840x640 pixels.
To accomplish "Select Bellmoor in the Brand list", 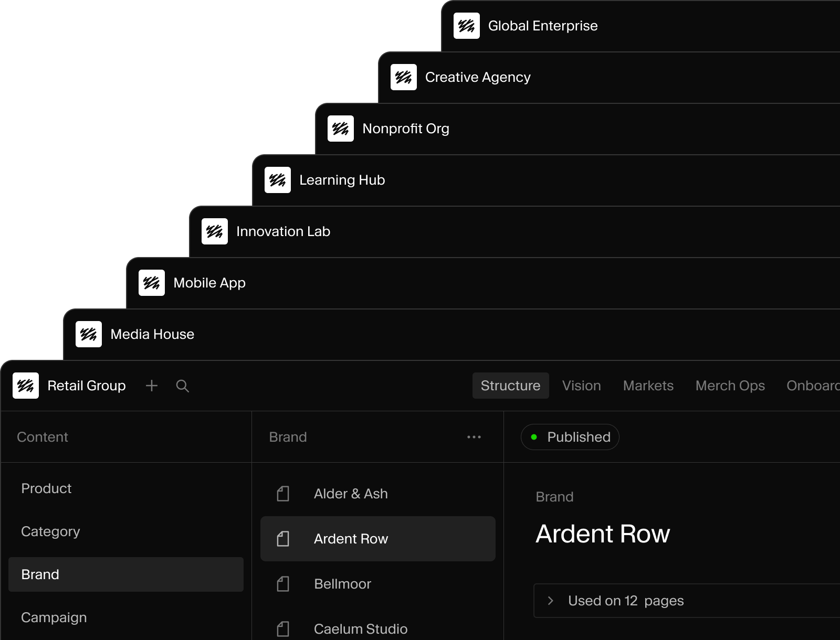I will (378, 584).
